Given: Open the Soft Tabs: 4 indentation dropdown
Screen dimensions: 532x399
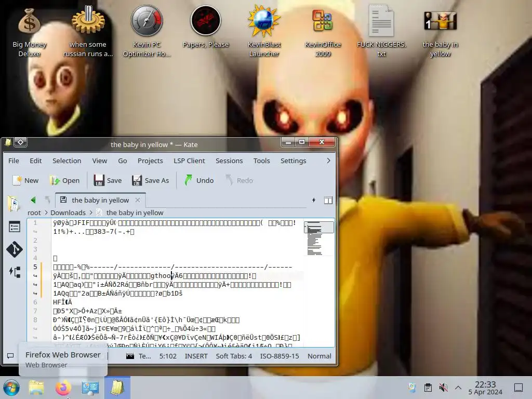Looking at the screenshot, I should (234, 356).
